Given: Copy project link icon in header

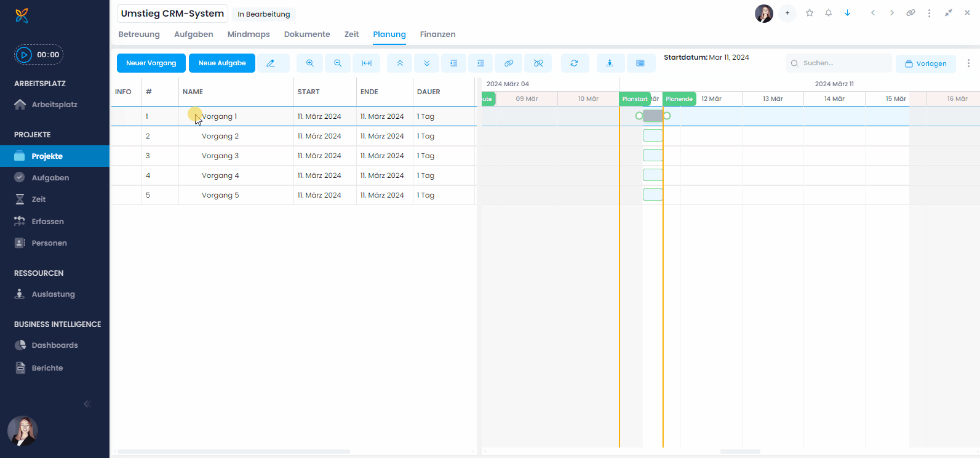Looking at the screenshot, I should (x=910, y=13).
